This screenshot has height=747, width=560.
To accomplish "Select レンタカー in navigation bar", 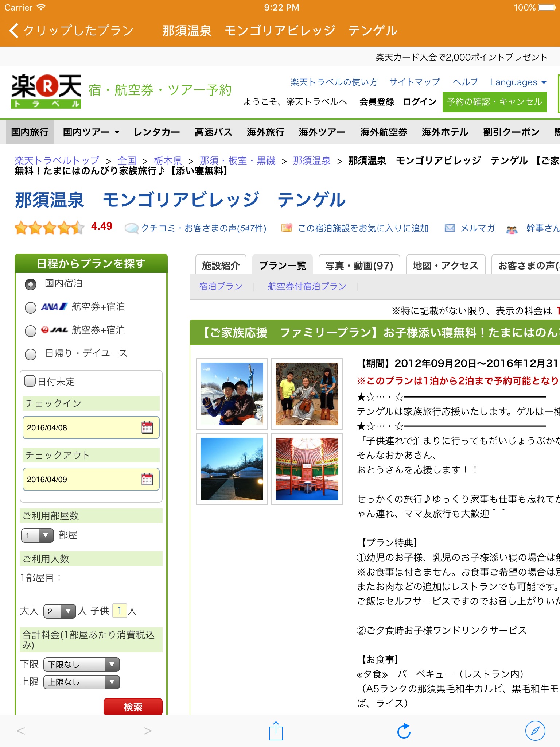I will (x=157, y=132).
